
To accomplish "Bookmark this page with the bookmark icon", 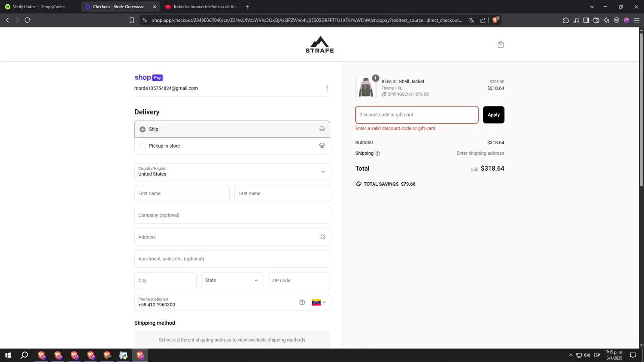I will (132, 20).
